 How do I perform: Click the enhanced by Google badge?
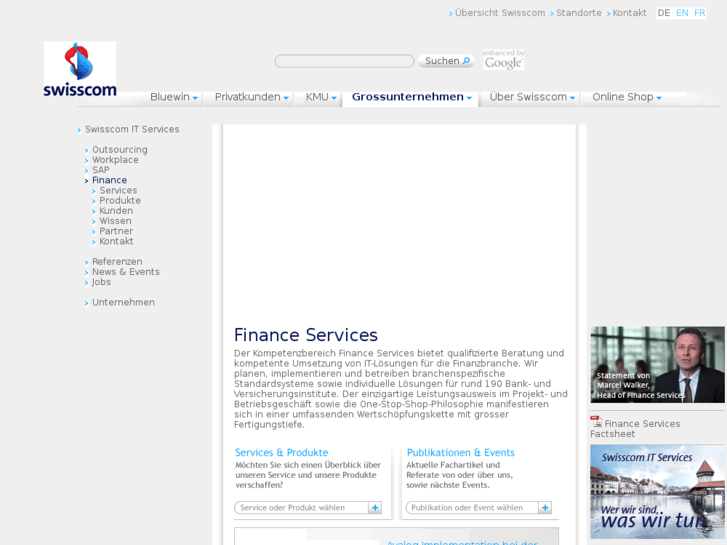click(x=504, y=60)
